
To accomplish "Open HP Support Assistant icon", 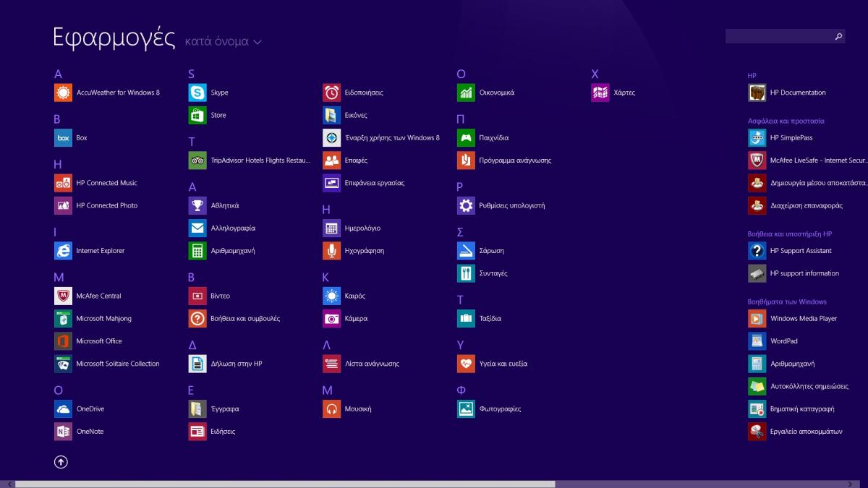I will point(757,251).
